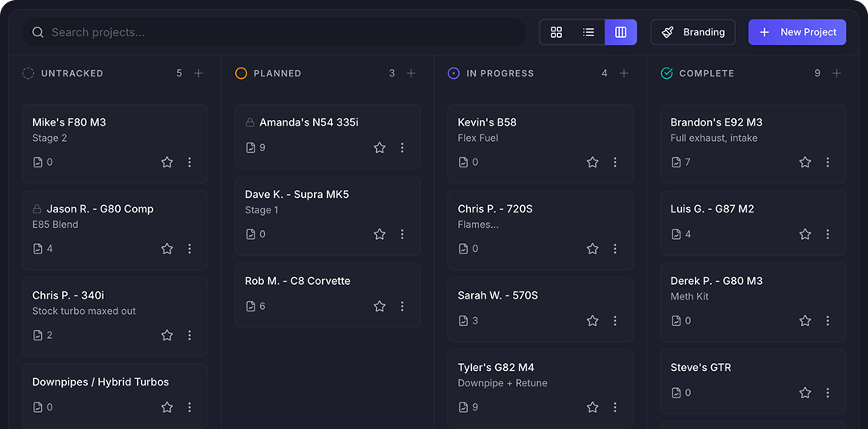Open options menu for Jason R. - G80 Comp
Image resolution: width=868 pixels, height=429 pixels.
pos(189,249)
